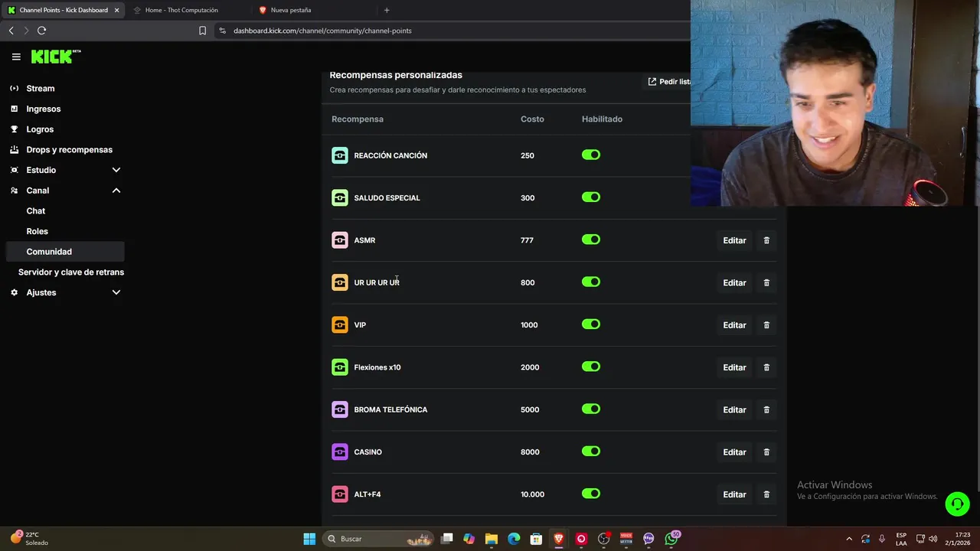
Task: Delete the ASMR reward with trash icon
Action: 766,240
